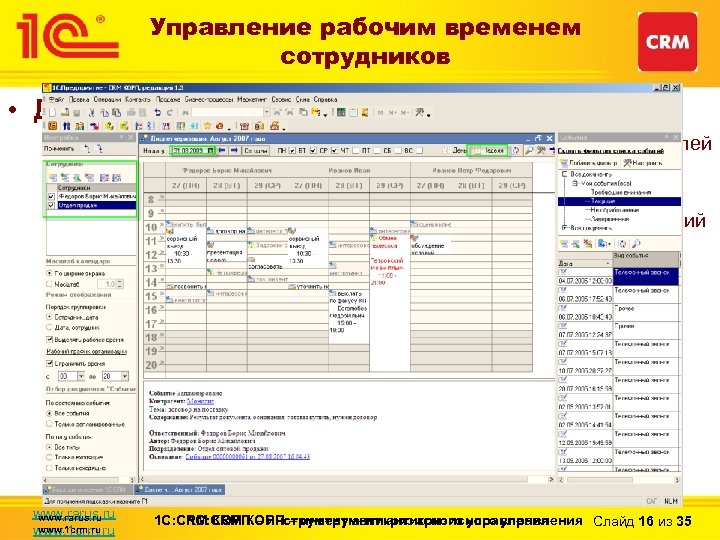Go to next week with right arrow
The height and width of the screenshot is (540, 720).
tap(234, 150)
